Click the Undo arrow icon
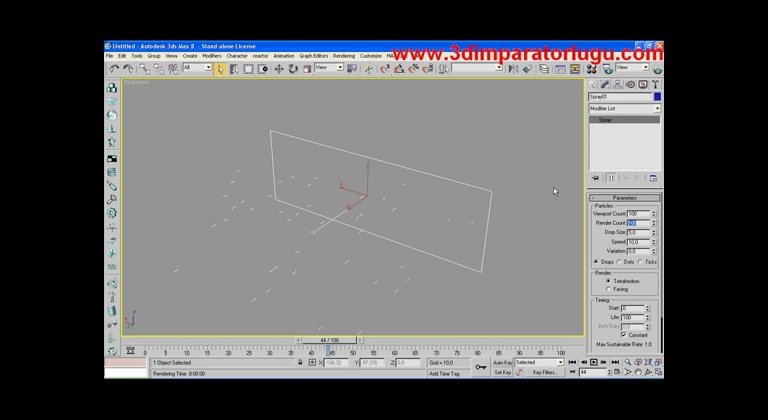 [114, 69]
